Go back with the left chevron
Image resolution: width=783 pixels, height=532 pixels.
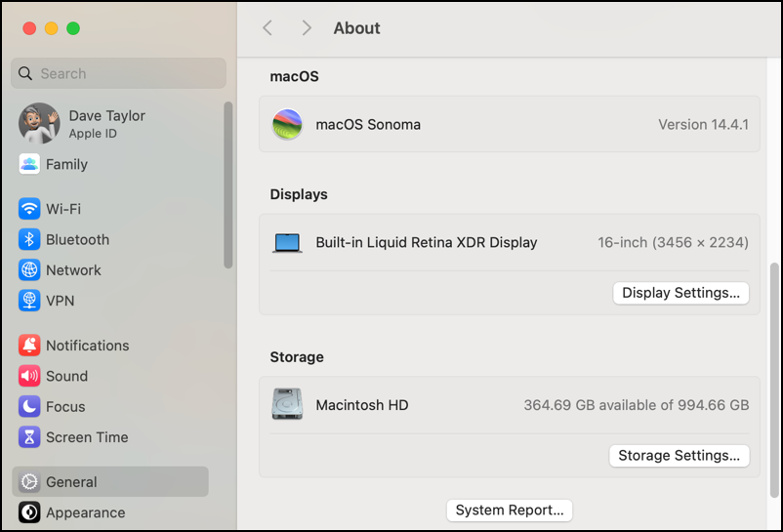click(268, 28)
